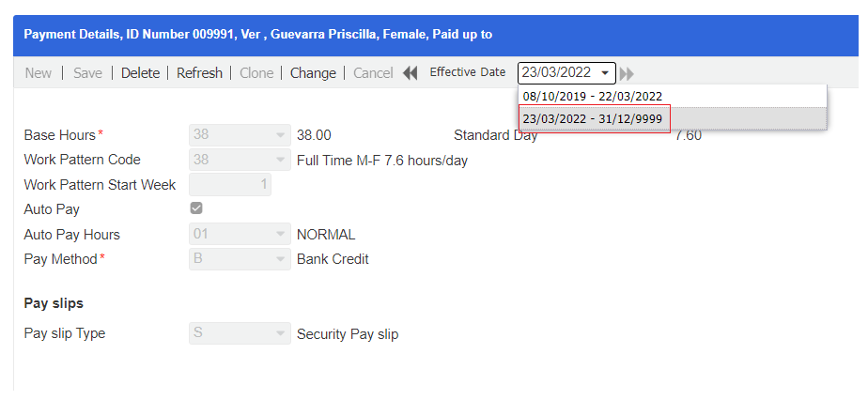Click the Cancel toolbar button
This screenshot has height=400, width=868.
(373, 73)
